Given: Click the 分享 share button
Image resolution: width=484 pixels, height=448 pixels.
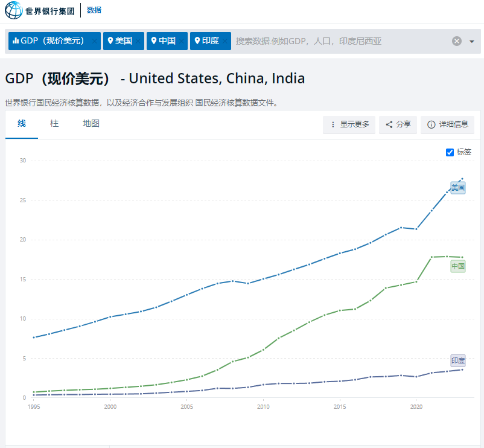Looking at the screenshot, I should pyautogui.click(x=398, y=124).
